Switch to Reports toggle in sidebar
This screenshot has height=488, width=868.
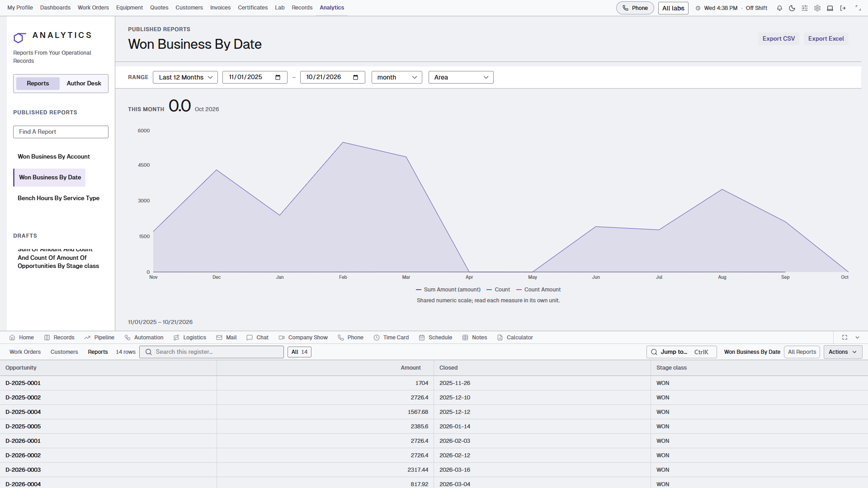38,84
